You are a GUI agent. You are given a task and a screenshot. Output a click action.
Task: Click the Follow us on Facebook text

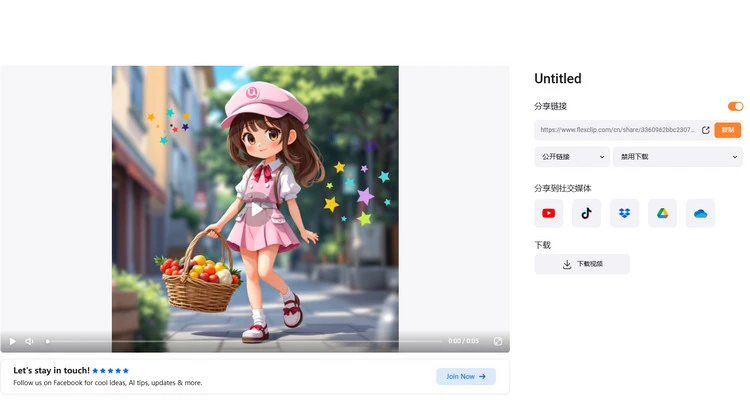pyautogui.click(x=108, y=383)
